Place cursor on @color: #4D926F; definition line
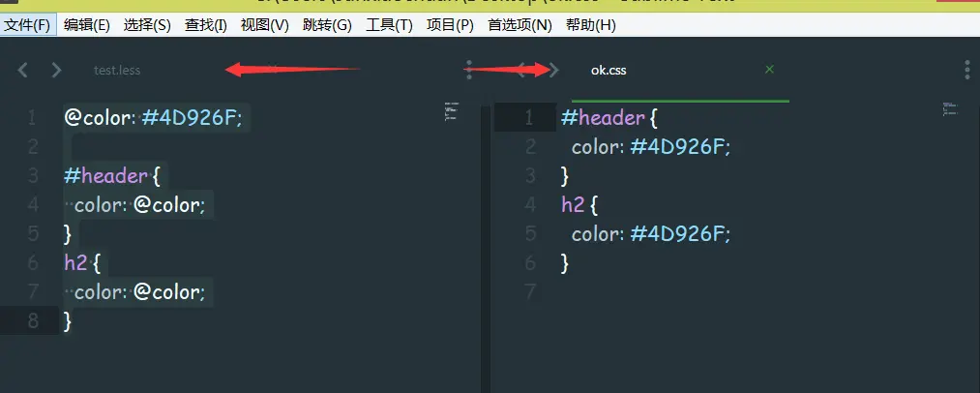980x393 pixels. click(x=153, y=118)
